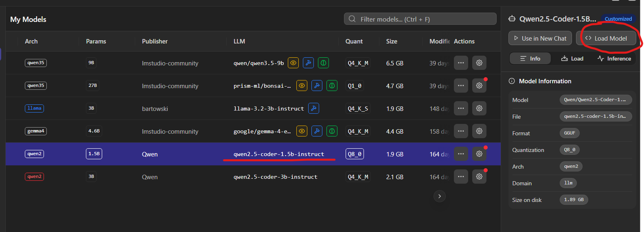Image resolution: width=644 pixels, height=232 pixels.
Task: Sort the table by the Arch column
Action: pyautogui.click(x=31, y=41)
